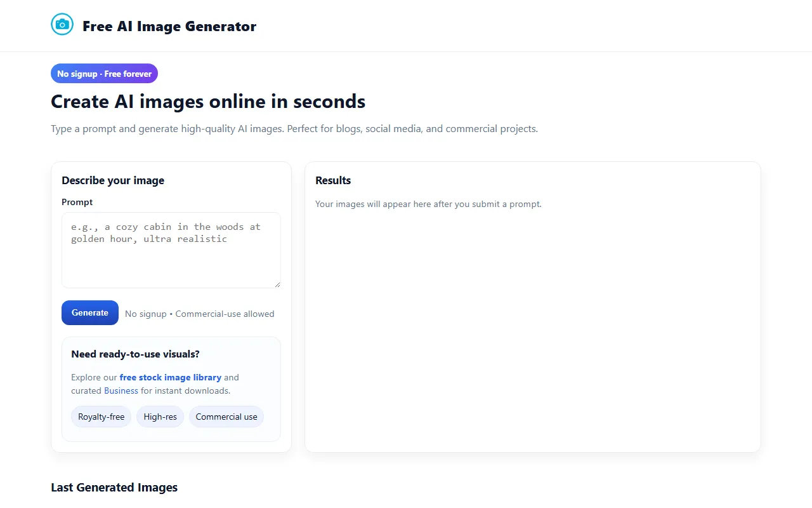Grab the prompt box resize handle
812x508 pixels.
click(x=277, y=284)
